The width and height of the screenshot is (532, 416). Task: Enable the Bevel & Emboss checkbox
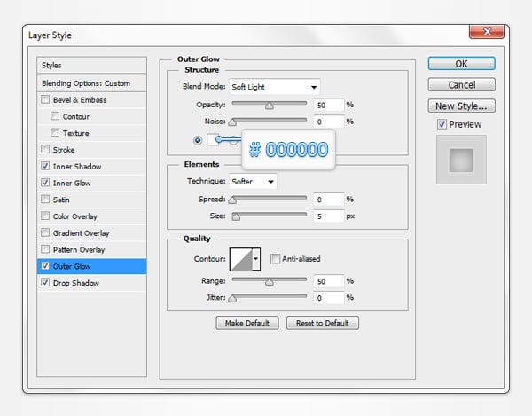pyautogui.click(x=46, y=99)
